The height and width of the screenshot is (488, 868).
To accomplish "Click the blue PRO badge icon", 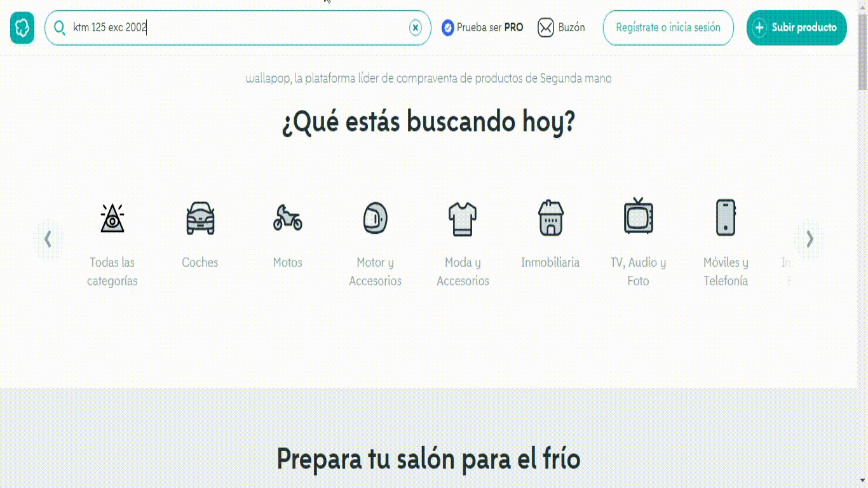I will (x=448, y=28).
